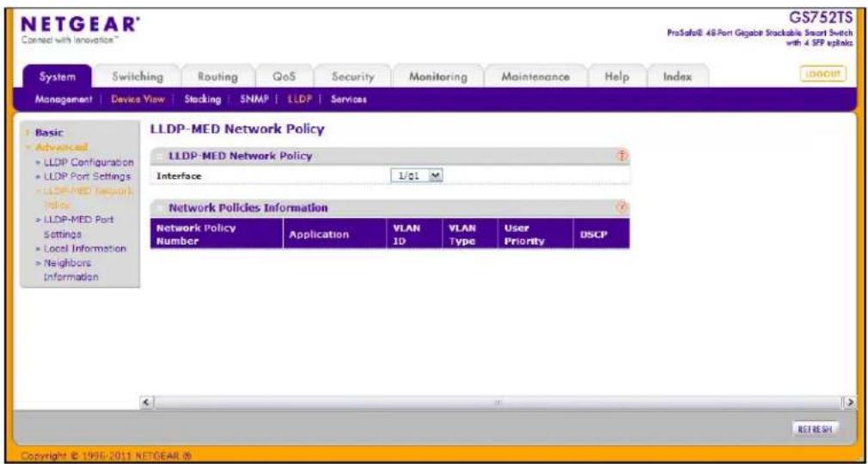The height and width of the screenshot is (464, 868).
Task: Click the Application column header
Action: click(334, 235)
